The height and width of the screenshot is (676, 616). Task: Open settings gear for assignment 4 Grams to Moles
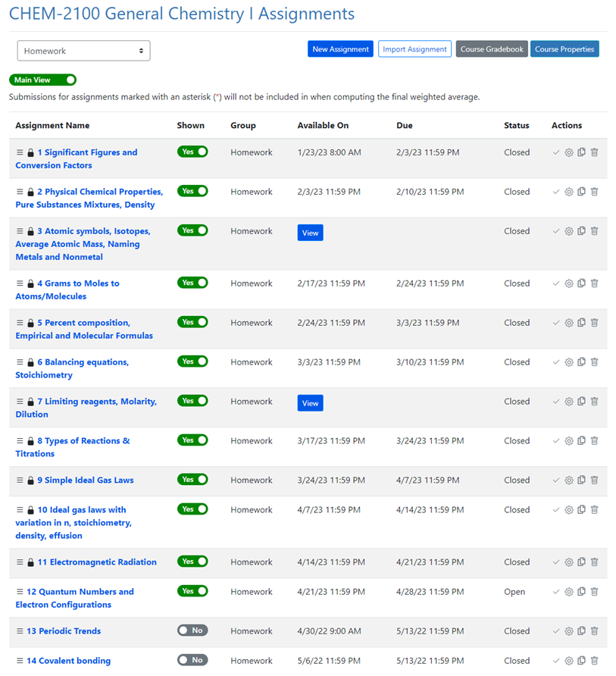(569, 283)
